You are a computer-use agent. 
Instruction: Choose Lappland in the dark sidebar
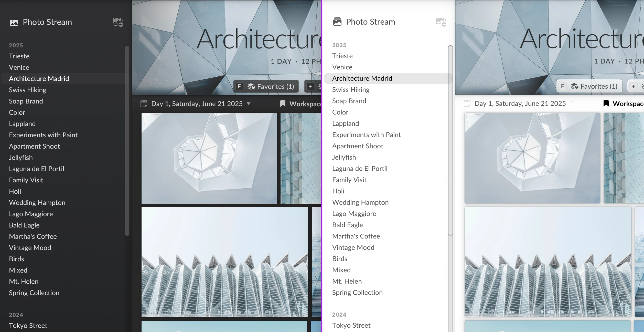coord(22,124)
